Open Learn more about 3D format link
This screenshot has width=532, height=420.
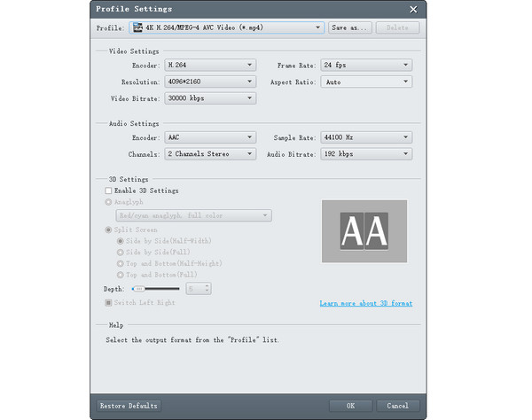tap(365, 304)
